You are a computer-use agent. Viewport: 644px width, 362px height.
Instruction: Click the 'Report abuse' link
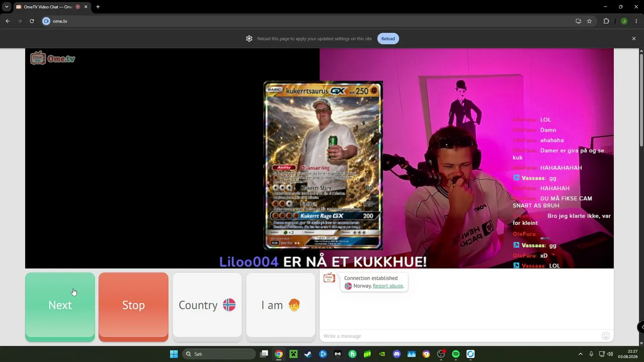pyautogui.click(x=388, y=286)
